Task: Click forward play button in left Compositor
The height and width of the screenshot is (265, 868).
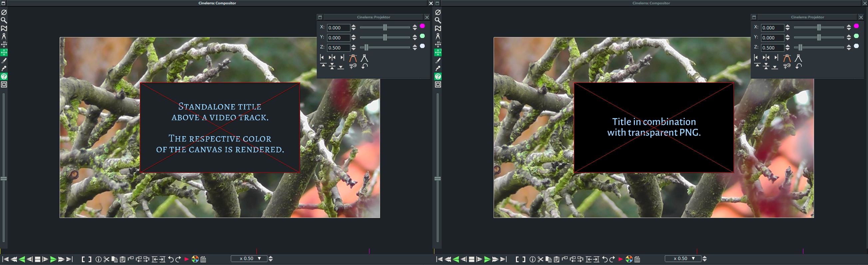Action: (53, 259)
